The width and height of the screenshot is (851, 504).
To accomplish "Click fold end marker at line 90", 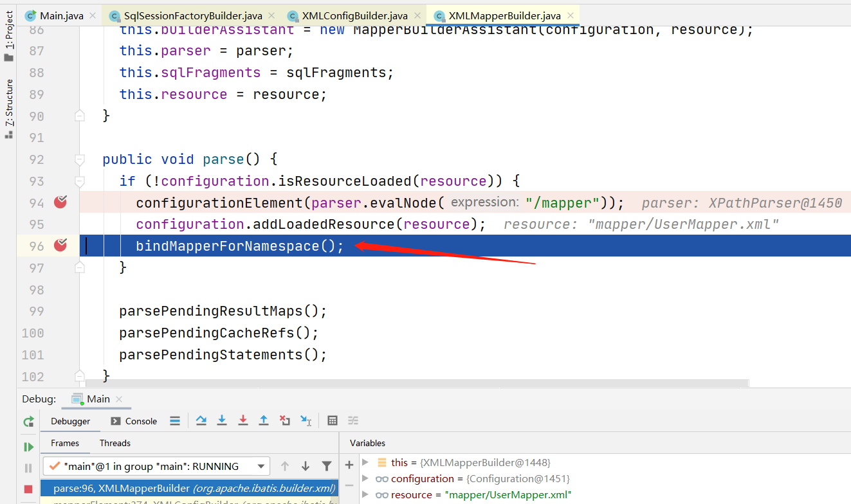I will pyautogui.click(x=79, y=116).
